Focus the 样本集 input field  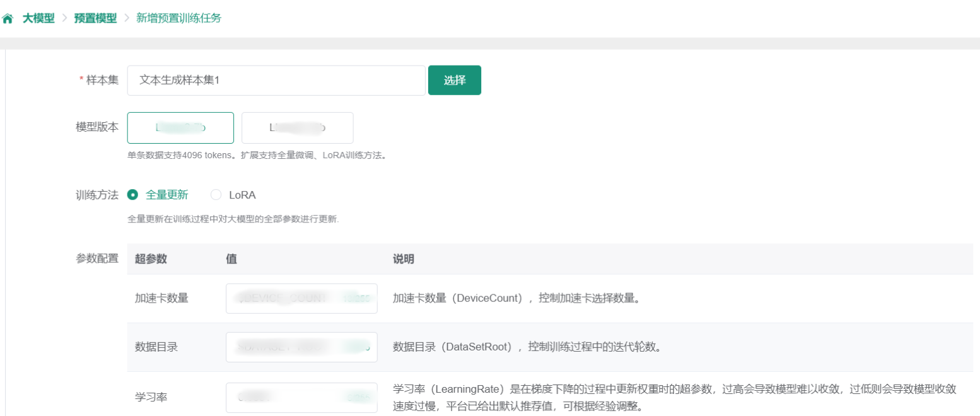pyautogui.click(x=276, y=81)
